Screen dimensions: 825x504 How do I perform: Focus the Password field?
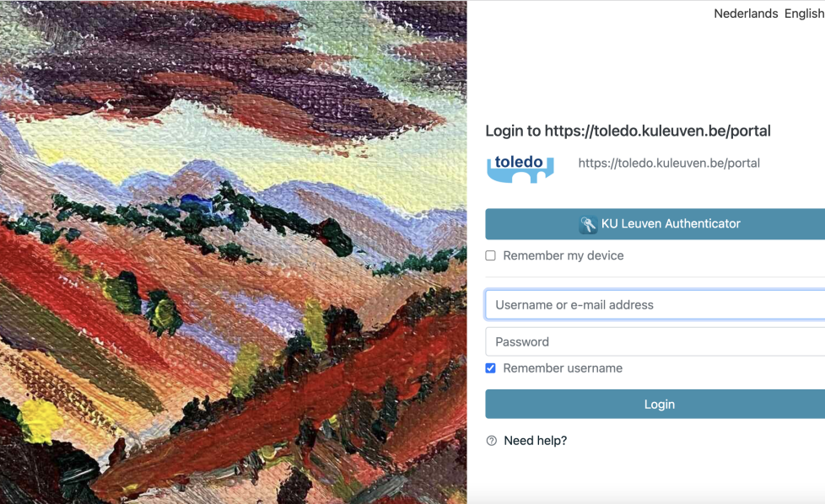point(655,342)
